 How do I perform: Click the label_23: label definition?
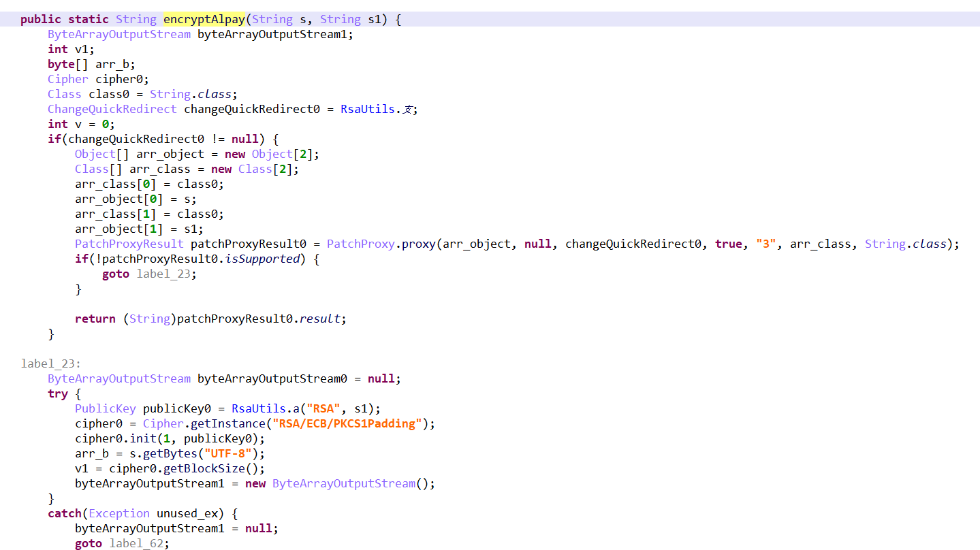point(50,363)
